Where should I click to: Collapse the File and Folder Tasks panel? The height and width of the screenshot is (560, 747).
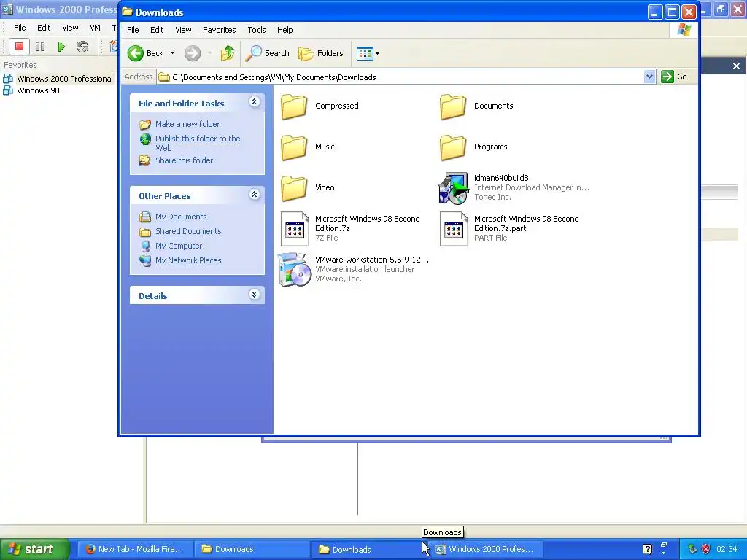coord(255,102)
